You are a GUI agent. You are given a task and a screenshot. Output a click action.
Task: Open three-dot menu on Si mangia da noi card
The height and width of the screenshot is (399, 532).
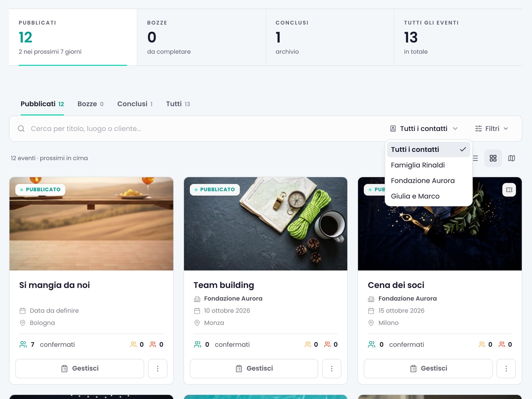coord(158,368)
